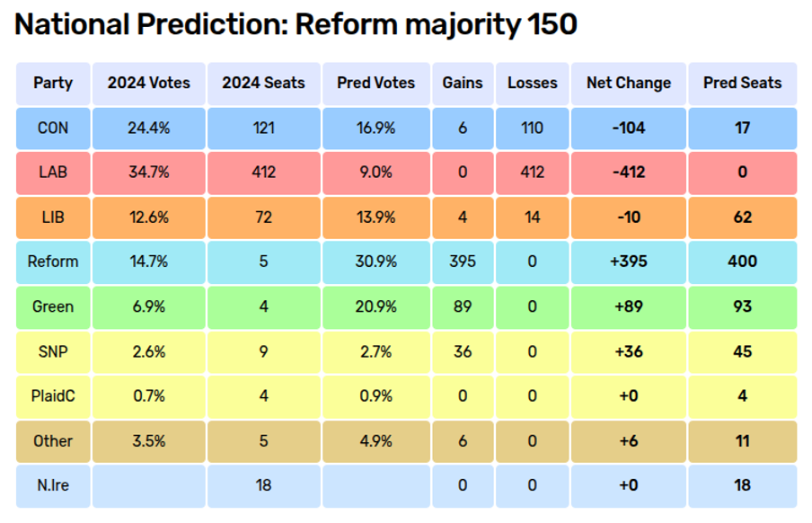This screenshot has height=523, width=812.
Task: Select the 2024 Seats column header
Action: 263,83
